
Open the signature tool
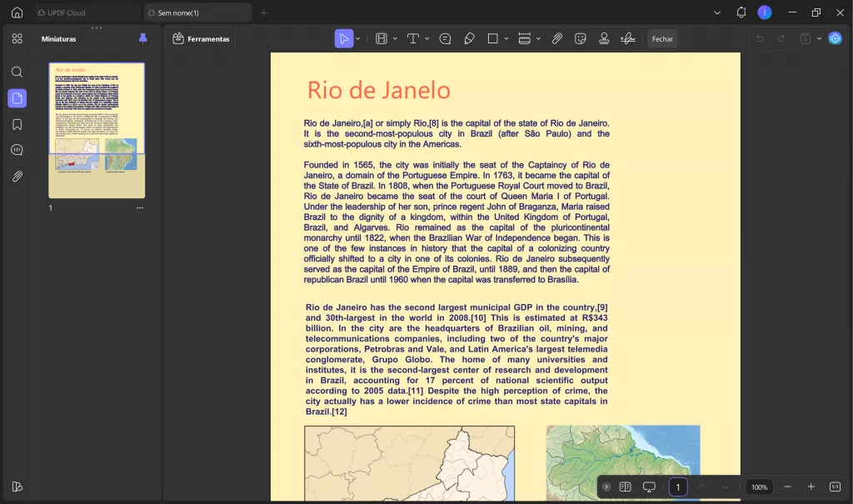coord(628,38)
